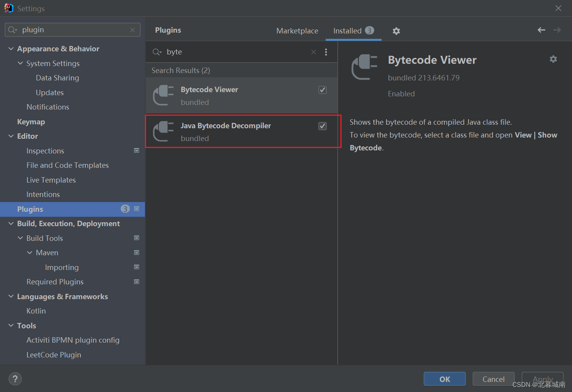Collapse the Appearance & Behavior section
The height and width of the screenshot is (392, 572).
tap(11, 49)
